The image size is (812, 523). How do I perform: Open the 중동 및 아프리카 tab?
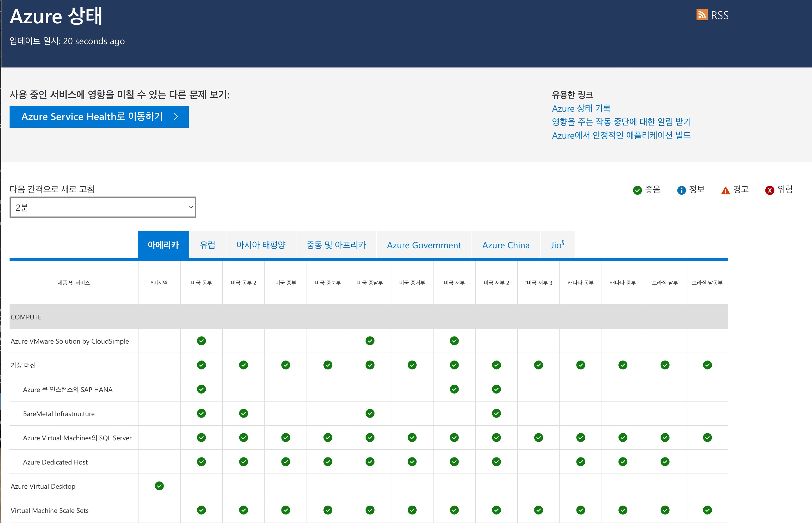(x=336, y=245)
